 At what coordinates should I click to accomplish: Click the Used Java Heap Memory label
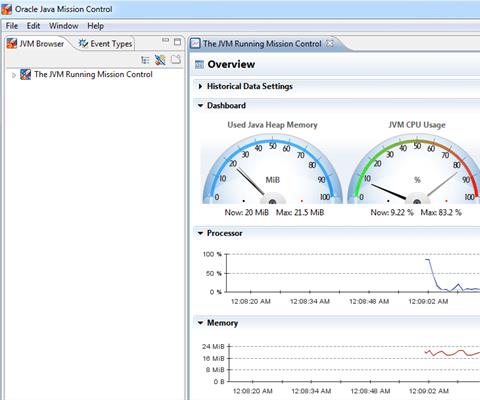click(272, 125)
